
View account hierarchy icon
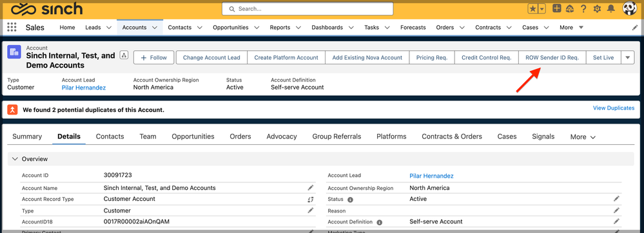coord(124,55)
